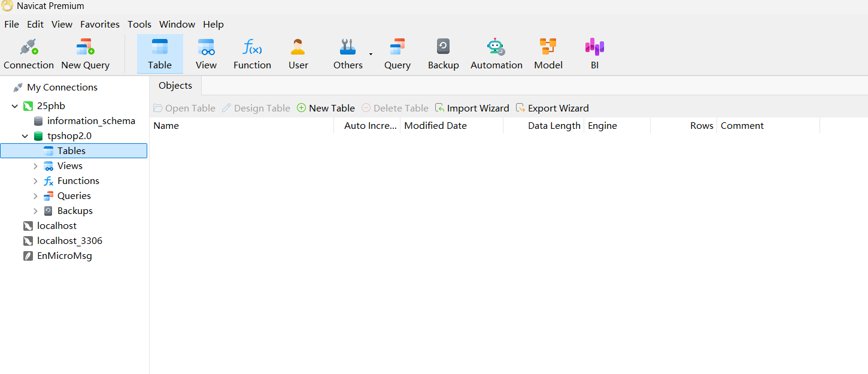Sort by the Rows column header

(x=684, y=126)
